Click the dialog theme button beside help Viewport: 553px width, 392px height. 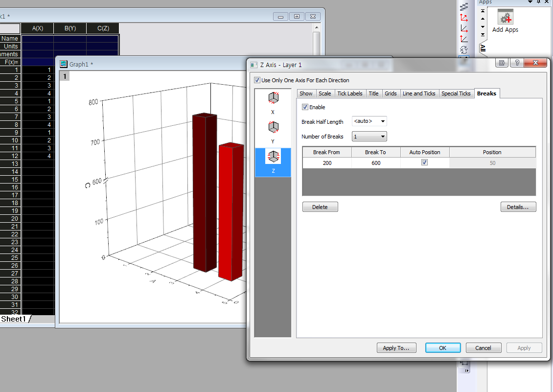tap(502, 63)
